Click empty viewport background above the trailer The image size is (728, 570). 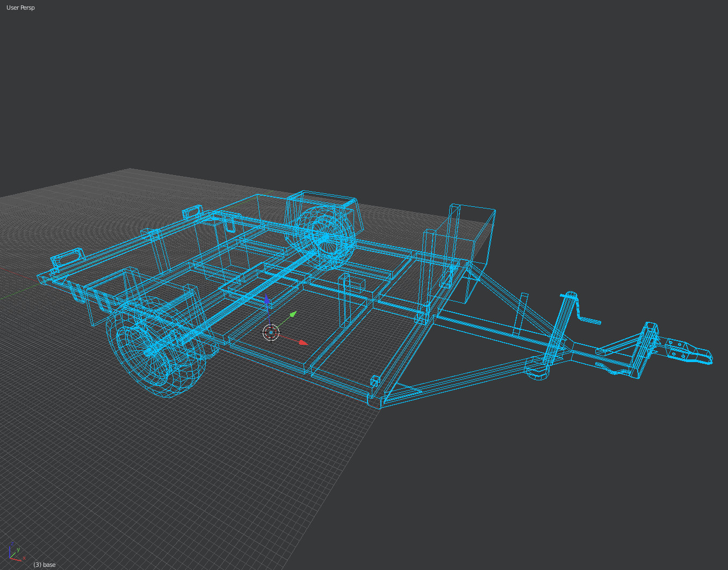364,81
